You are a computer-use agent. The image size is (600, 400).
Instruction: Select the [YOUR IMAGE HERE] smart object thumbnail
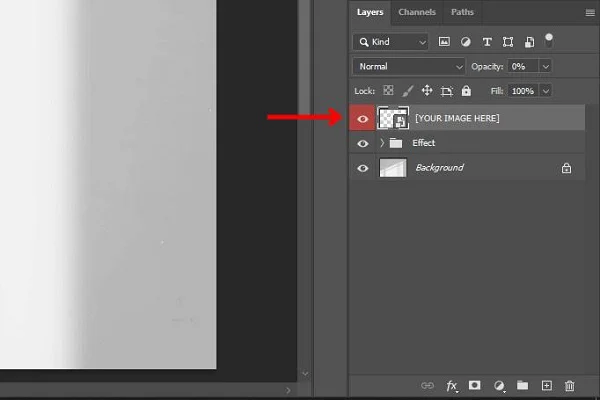[x=393, y=118]
